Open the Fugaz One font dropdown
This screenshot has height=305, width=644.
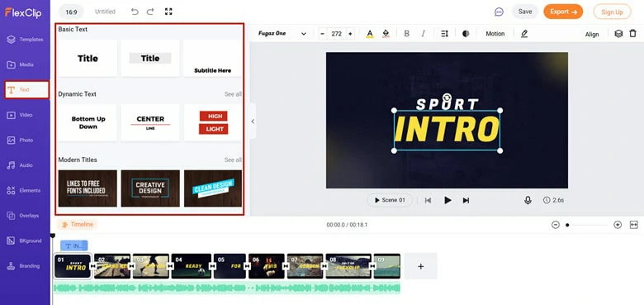point(282,34)
